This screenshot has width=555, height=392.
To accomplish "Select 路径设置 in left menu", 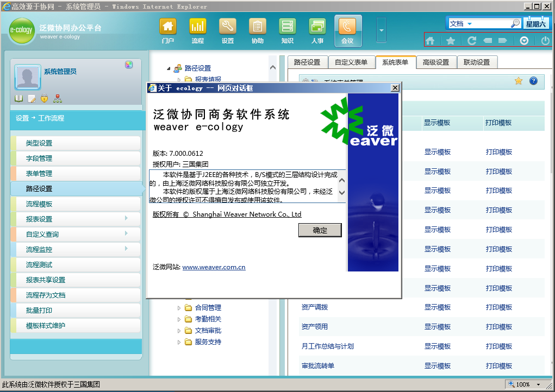I will pyautogui.click(x=76, y=189).
